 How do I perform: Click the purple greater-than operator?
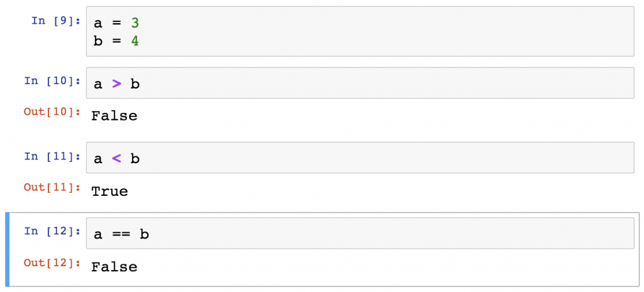116,85
